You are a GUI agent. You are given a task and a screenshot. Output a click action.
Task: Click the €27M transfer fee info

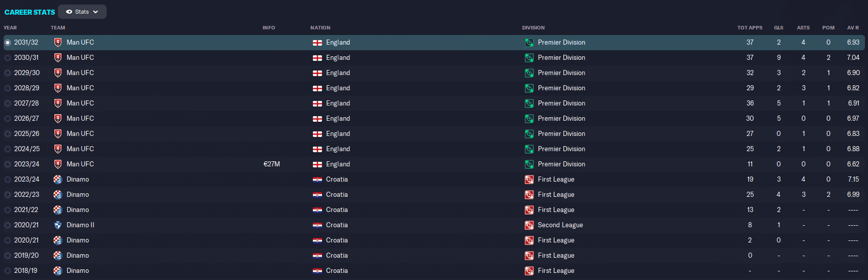272,164
